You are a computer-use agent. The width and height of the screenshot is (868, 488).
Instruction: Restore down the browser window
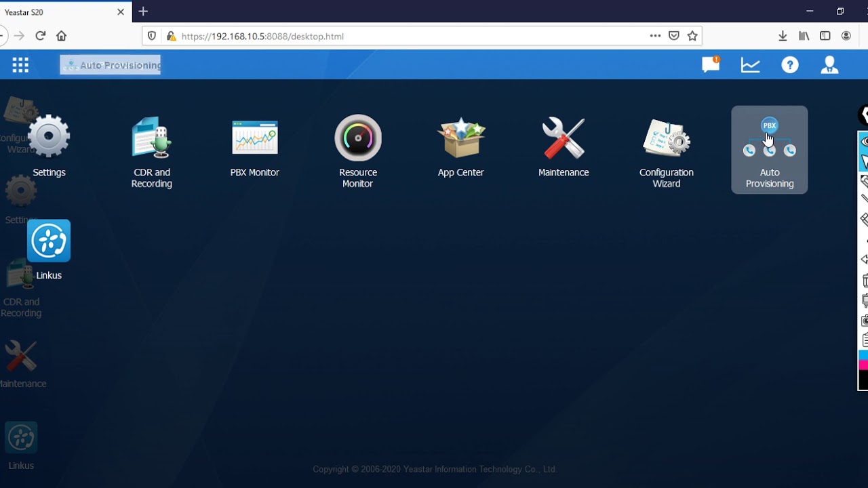coord(840,12)
